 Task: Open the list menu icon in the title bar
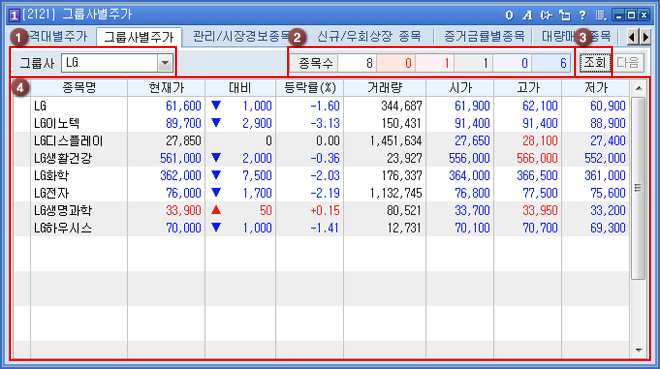pos(601,16)
